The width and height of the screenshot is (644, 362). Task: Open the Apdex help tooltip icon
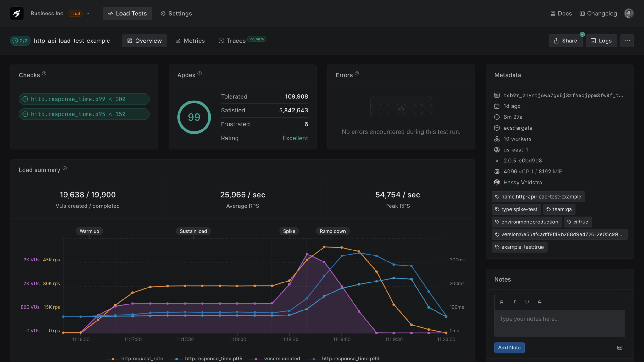(x=200, y=73)
